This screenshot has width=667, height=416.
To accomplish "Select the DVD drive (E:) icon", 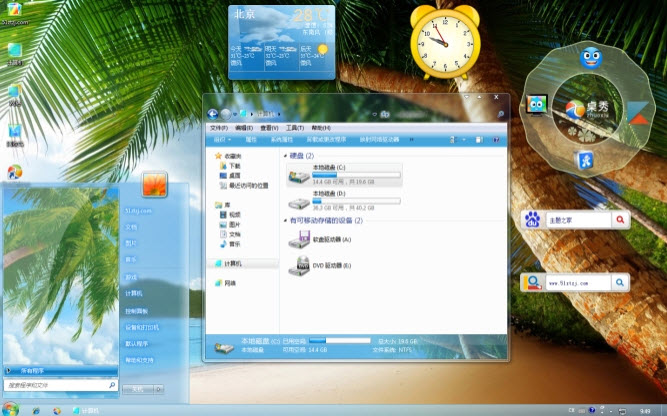I will point(299,266).
